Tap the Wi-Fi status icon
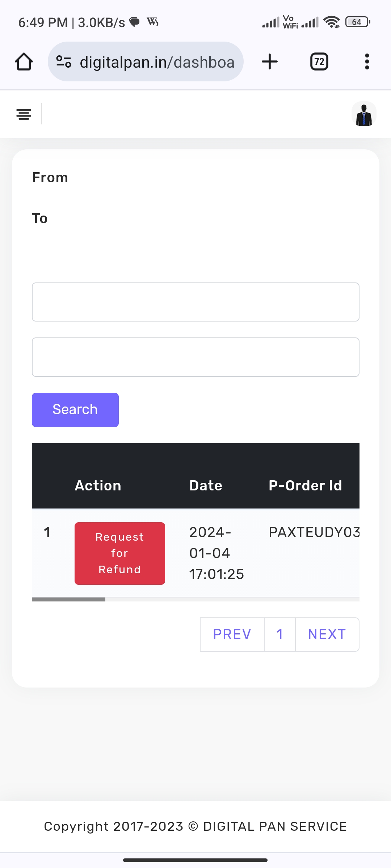 (x=331, y=22)
